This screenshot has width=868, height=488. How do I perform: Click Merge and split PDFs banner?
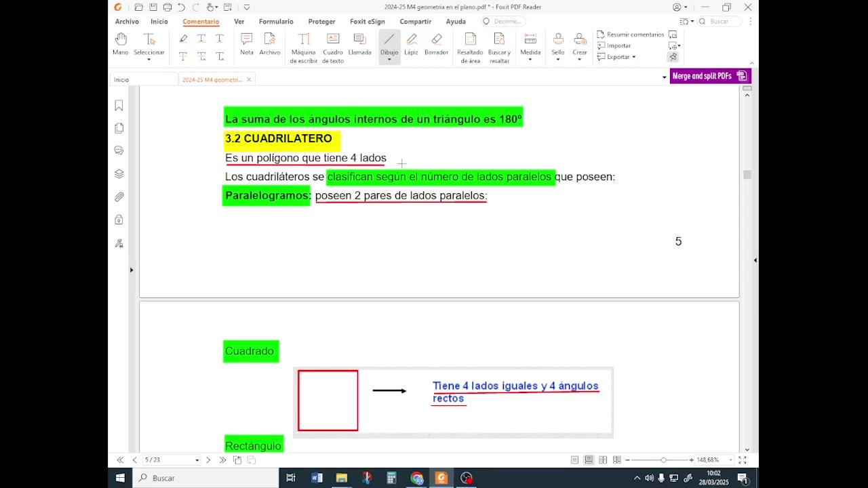710,76
